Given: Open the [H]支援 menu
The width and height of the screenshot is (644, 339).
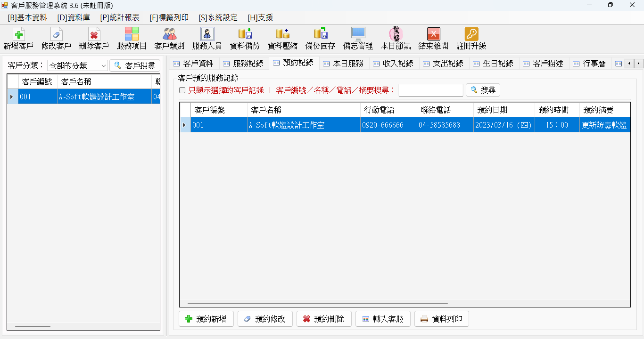Looking at the screenshot, I should coord(260,17).
